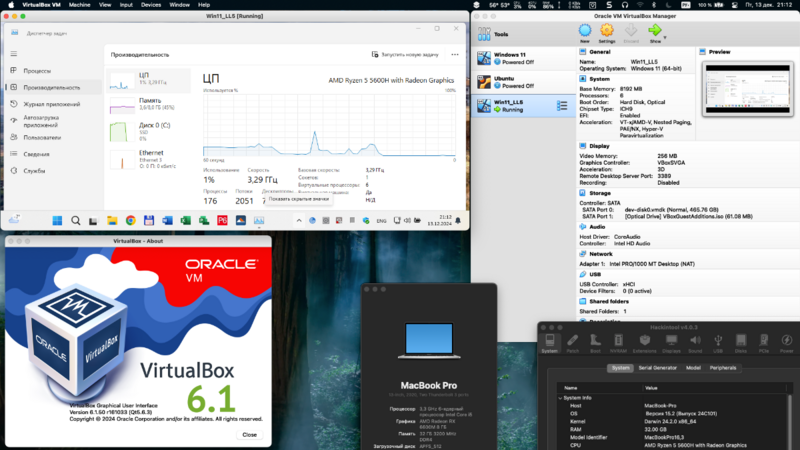The image size is (800, 450).
Task: Open Word from guest taskbar
Action: (167, 220)
